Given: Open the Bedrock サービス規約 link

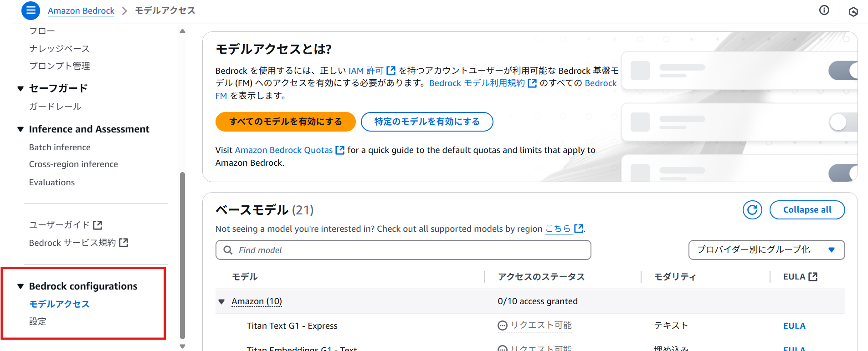Looking at the screenshot, I should point(72,243).
